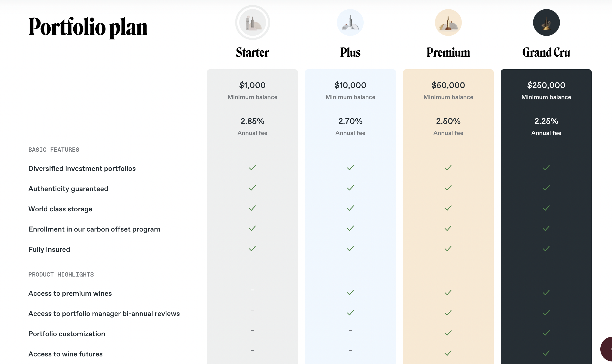
Task: Click the dash for Starter's Portfolio customization
Action: [x=252, y=330]
